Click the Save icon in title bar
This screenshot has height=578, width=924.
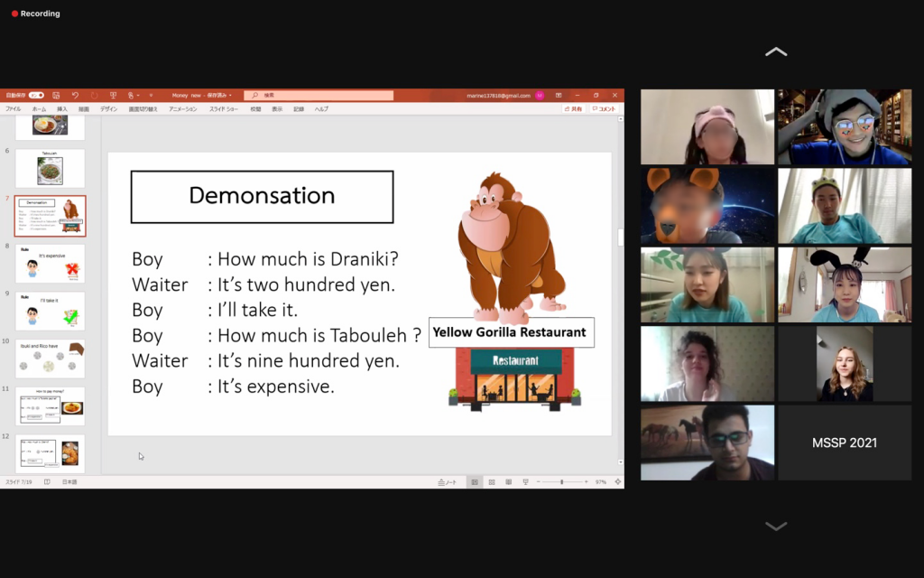tap(56, 95)
